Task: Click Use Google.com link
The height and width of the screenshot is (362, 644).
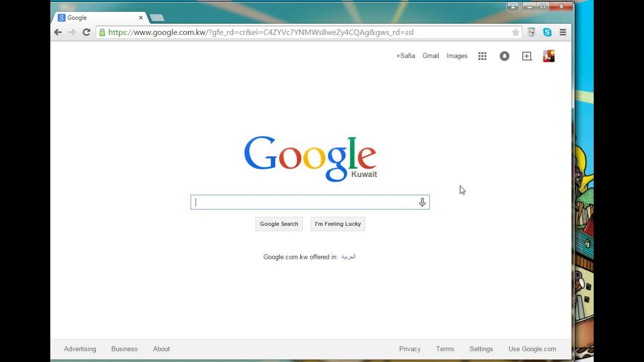Action: tap(532, 349)
